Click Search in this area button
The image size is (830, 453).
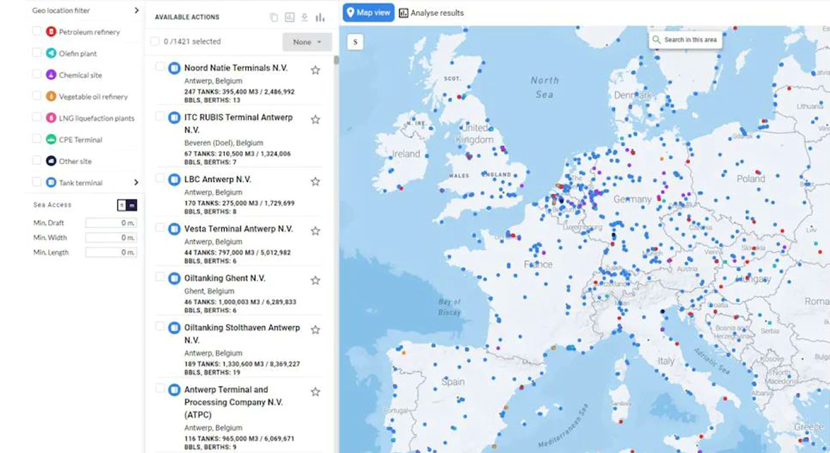click(x=685, y=40)
